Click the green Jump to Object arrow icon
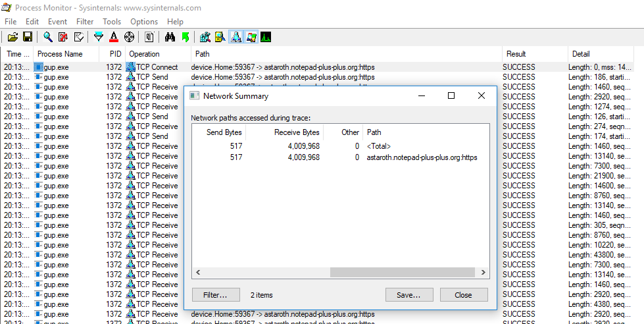Image resolution: width=644 pixels, height=324 pixels. point(185,38)
